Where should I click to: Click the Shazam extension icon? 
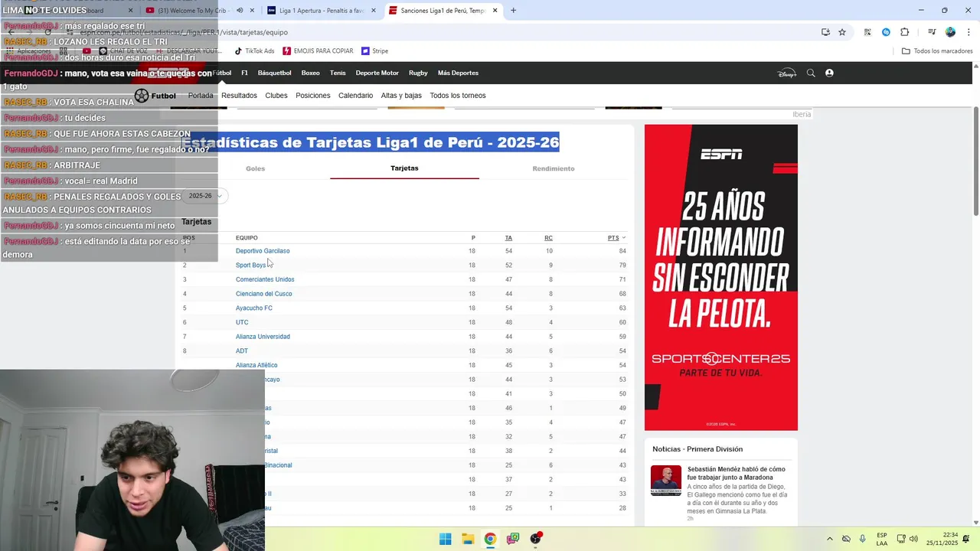(886, 32)
